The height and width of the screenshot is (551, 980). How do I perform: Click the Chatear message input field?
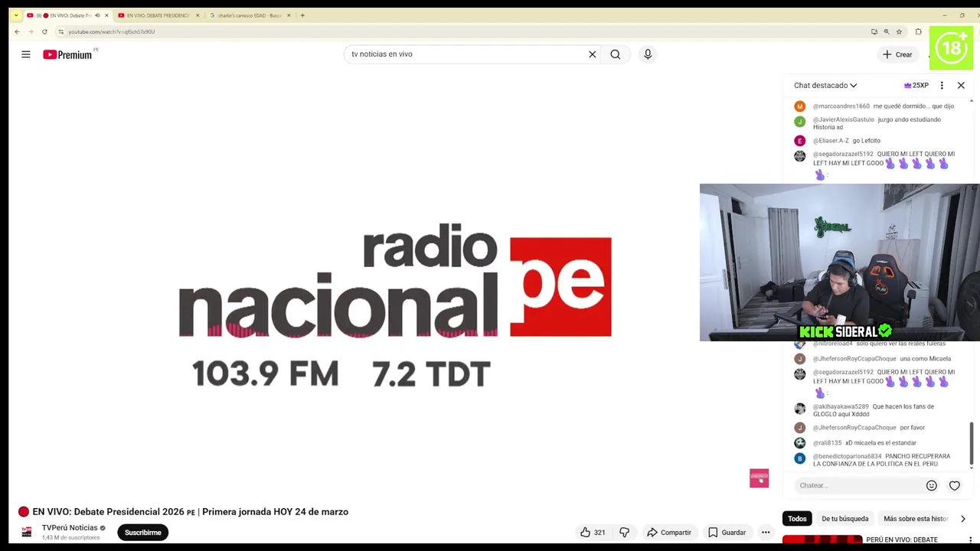pyautogui.click(x=857, y=485)
